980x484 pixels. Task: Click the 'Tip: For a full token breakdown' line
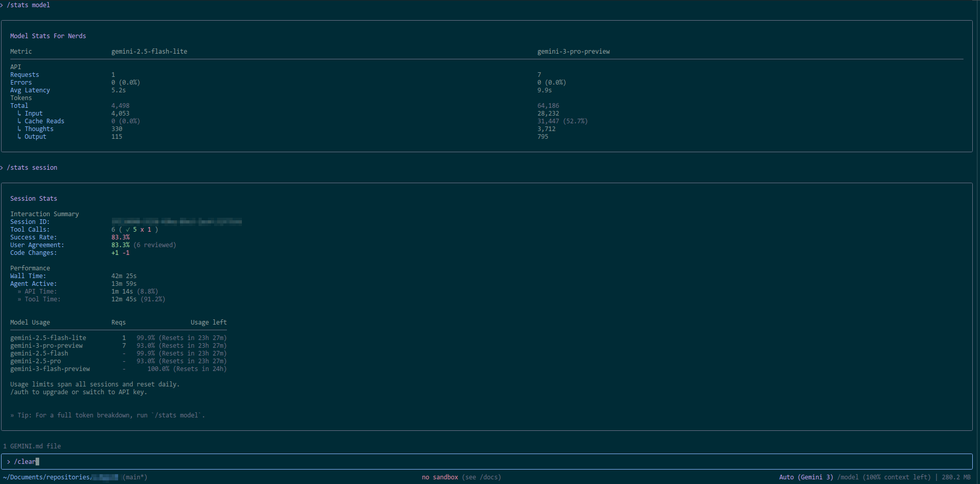click(x=108, y=415)
